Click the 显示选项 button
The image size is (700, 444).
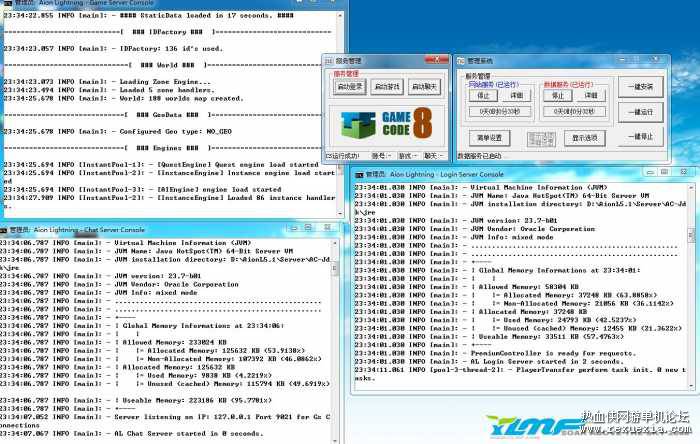coord(584,138)
